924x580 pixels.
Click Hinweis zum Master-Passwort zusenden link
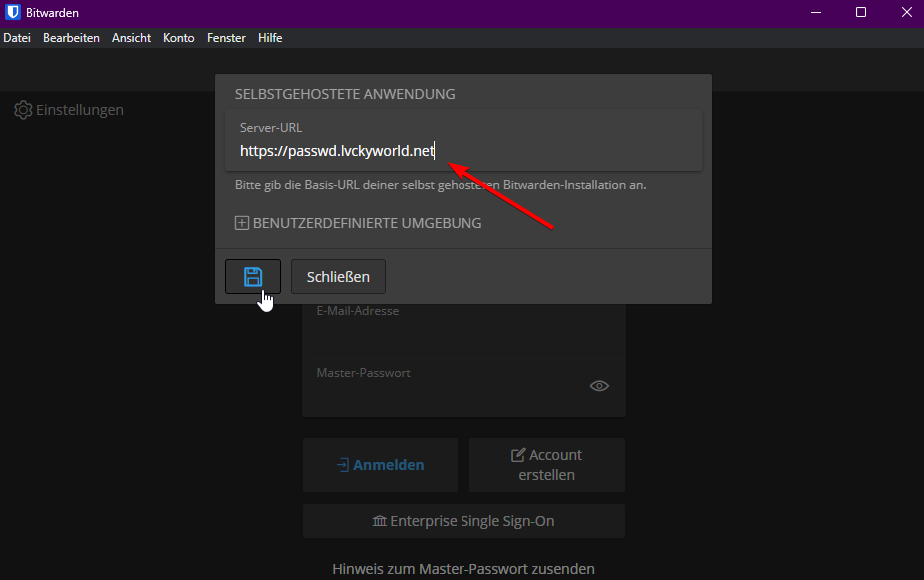463,569
